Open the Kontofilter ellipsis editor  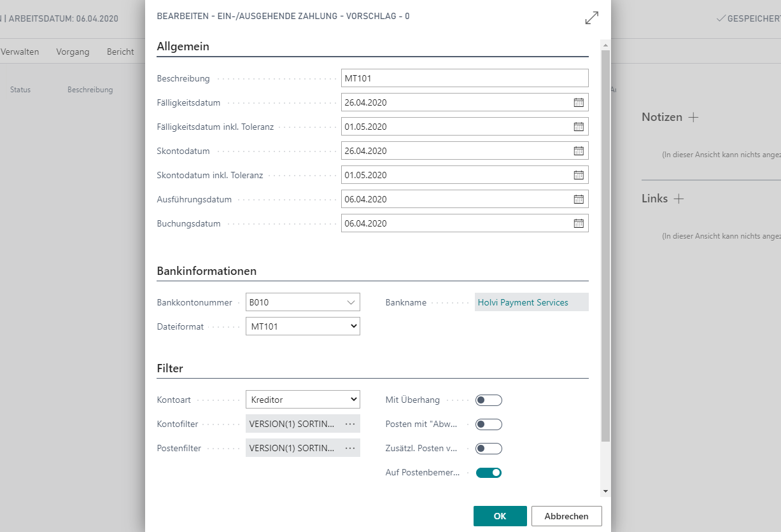(x=349, y=423)
